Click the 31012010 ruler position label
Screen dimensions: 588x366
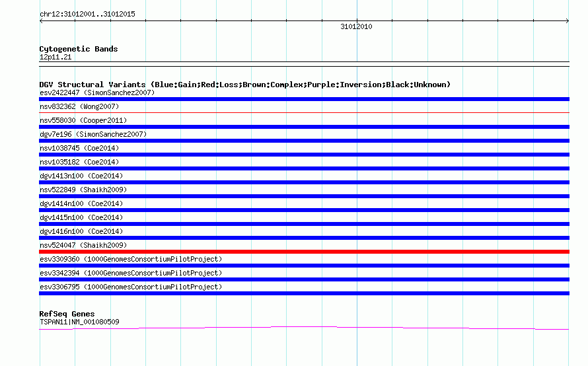(356, 26)
